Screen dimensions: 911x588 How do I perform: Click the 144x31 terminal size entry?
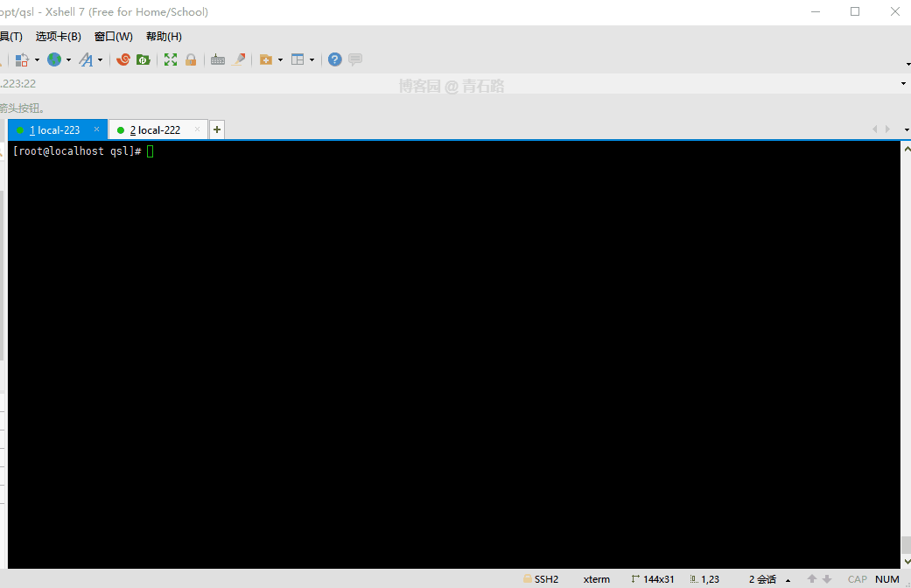tap(653, 579)
